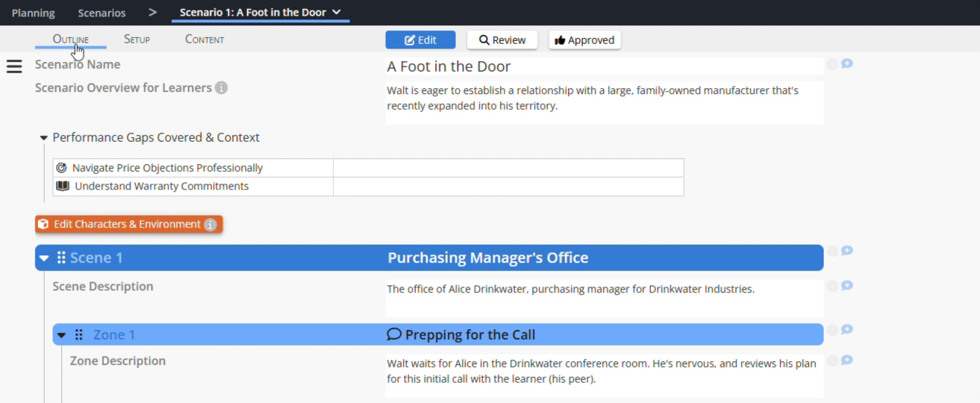Toggle grey status circle on Scene 1 row
The width and height of the screenshot is (980, 403).
832,251
